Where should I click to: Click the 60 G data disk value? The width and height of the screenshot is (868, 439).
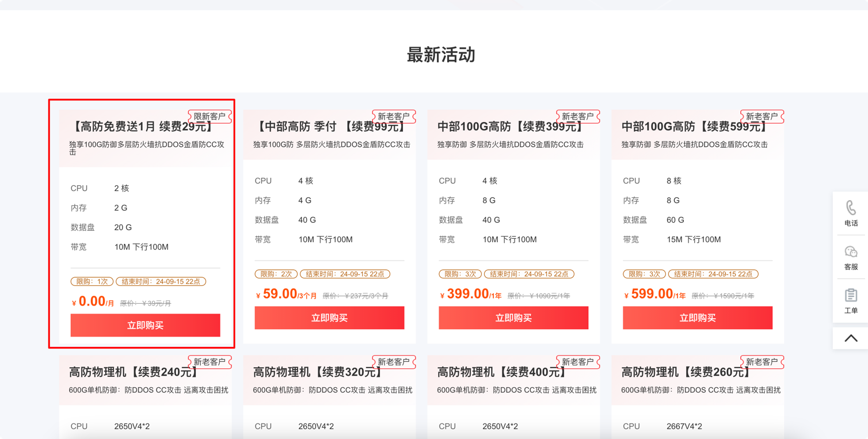(x=675, y=220)
